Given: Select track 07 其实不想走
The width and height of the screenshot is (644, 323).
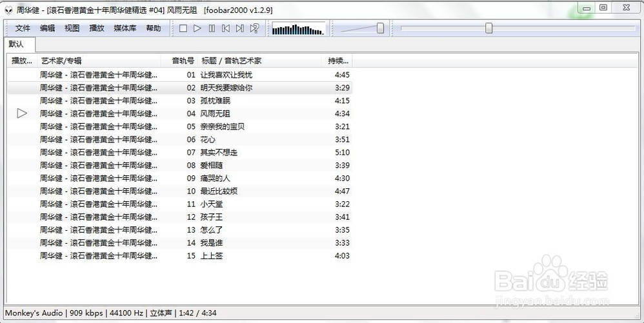Looking at the screenshot, I should click(180, 152).
